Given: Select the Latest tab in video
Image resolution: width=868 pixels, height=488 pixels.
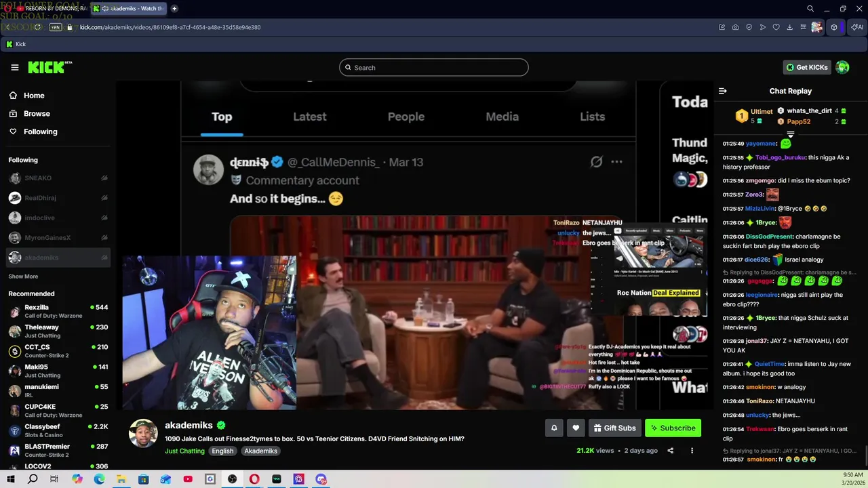Looking at the screenshot, I should tap(310, 117).
